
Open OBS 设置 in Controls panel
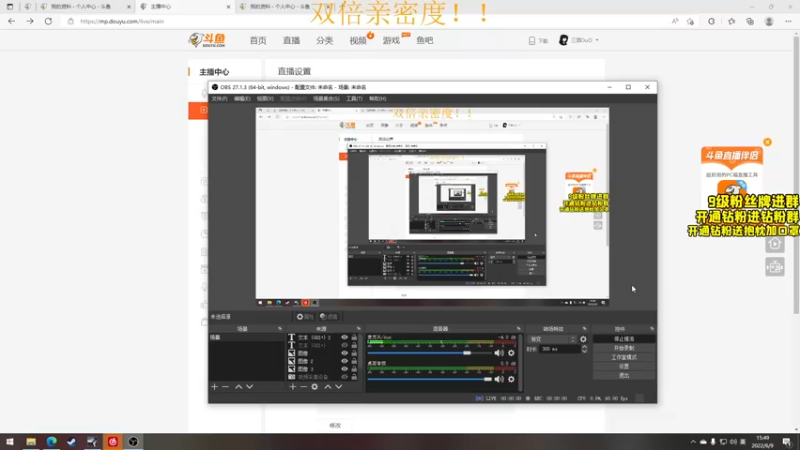(623, 366)
